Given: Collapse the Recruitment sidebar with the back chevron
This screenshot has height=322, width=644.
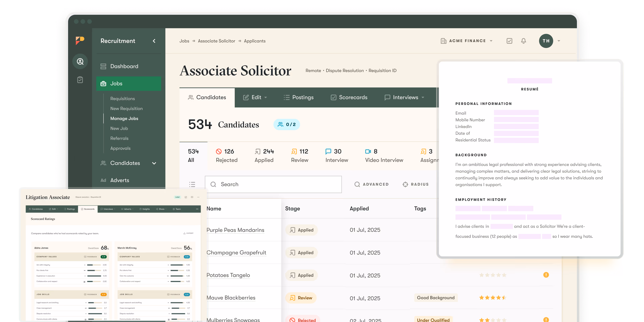Looking at the screenshot, I should [x=154, y=41].
